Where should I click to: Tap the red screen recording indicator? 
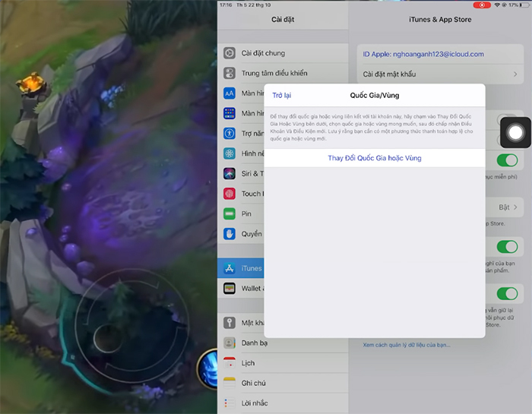point(482,5)
